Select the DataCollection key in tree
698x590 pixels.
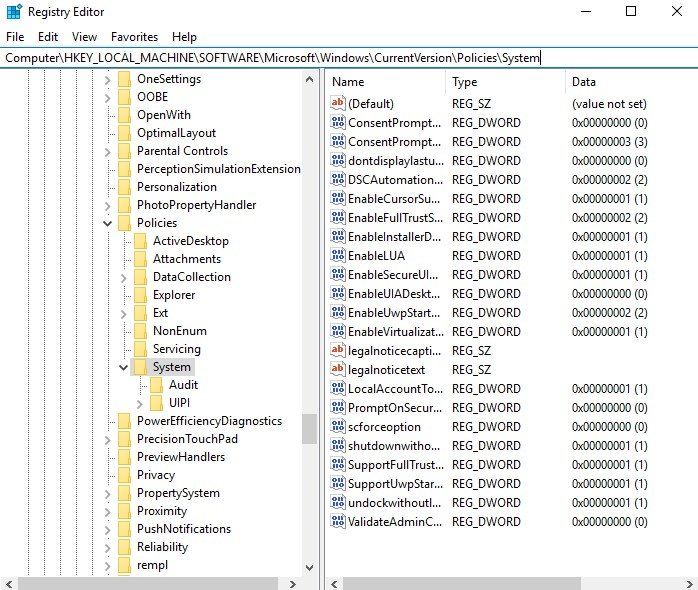pos(191,277)
